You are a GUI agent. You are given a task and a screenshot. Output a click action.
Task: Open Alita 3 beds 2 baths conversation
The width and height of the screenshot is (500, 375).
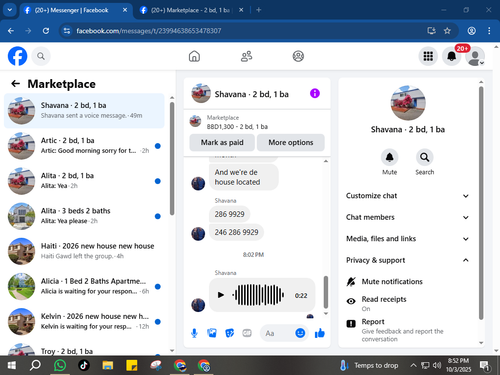(x=84, y=216)
